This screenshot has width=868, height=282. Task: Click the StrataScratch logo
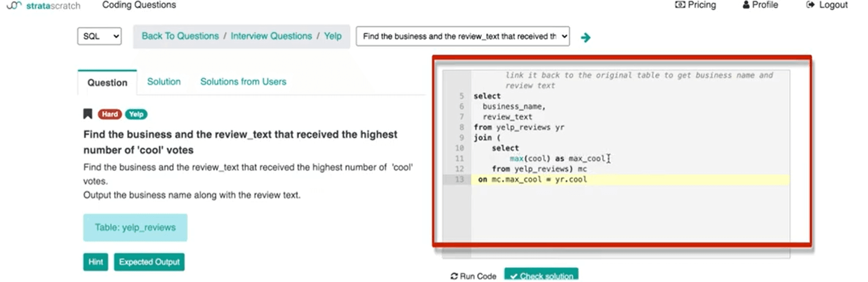coord(44,6)
